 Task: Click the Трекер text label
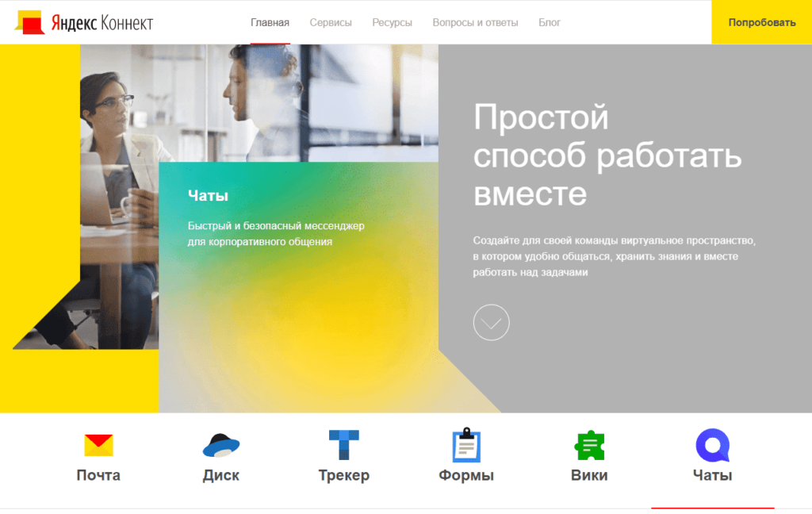343,476
